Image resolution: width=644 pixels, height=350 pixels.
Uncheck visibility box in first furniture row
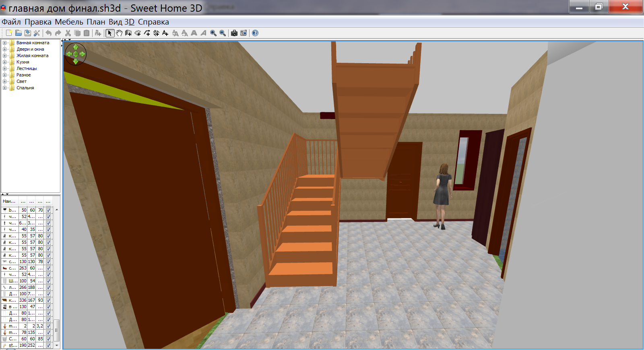pyautogui.click(x=49, y=210)
